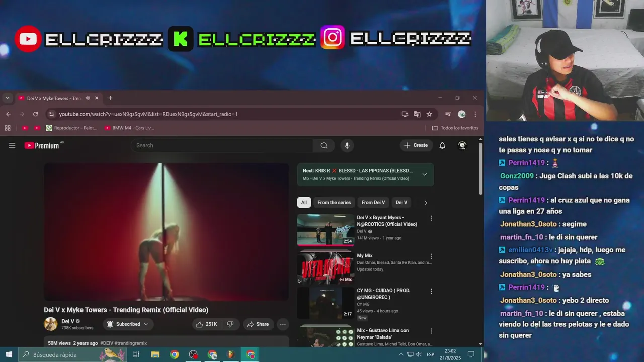Screen dimensions: 644x362
Task: Open more actions menu under the video
Action: [283, 324]
